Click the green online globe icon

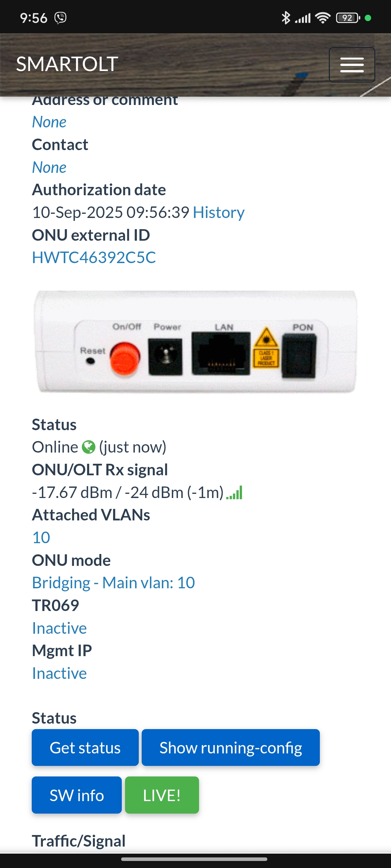[89, 447]
